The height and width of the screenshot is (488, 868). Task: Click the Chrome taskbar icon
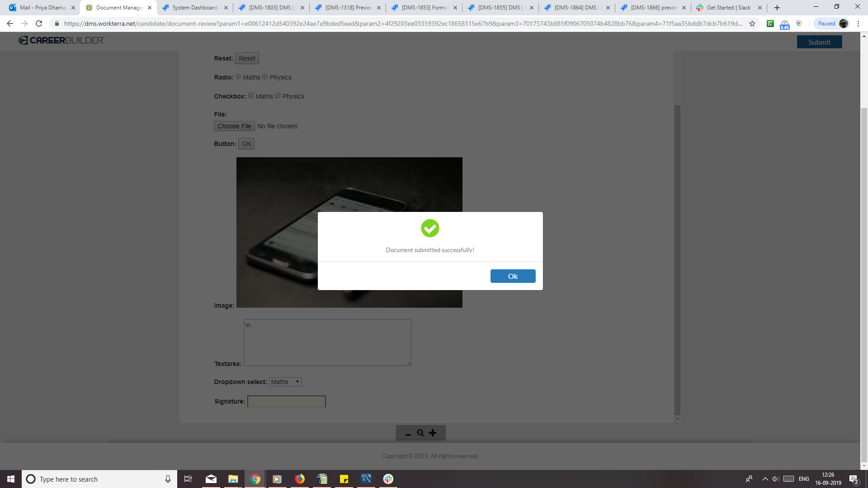pos(255,479)
